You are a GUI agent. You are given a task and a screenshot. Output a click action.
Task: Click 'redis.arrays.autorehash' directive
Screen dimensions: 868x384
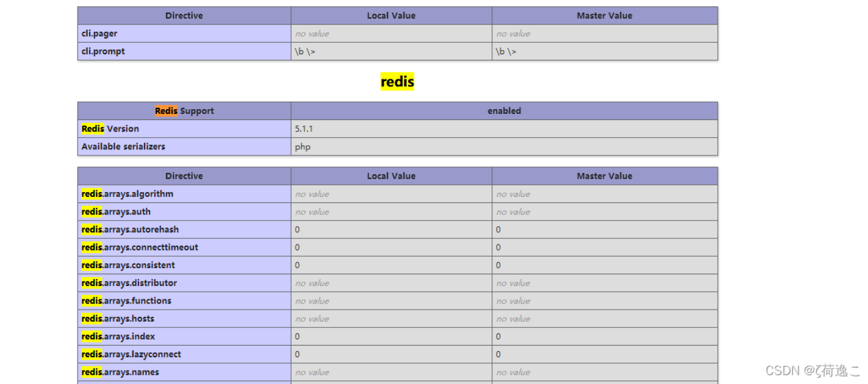point(184,229)
